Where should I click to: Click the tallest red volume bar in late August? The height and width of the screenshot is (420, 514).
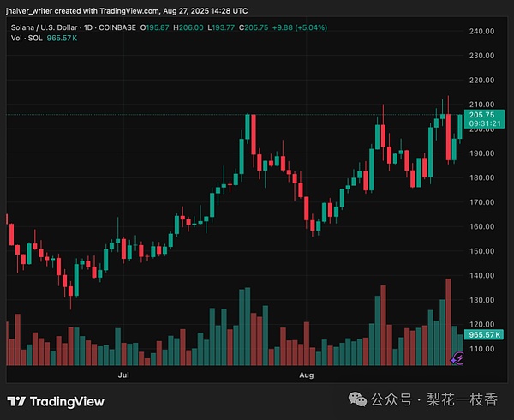[x=448, y=322]
